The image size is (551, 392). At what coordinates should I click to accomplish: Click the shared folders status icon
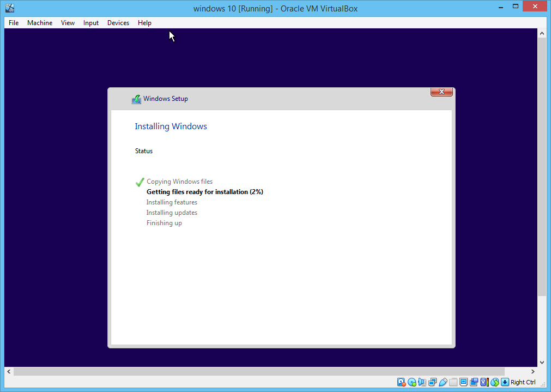453,382
